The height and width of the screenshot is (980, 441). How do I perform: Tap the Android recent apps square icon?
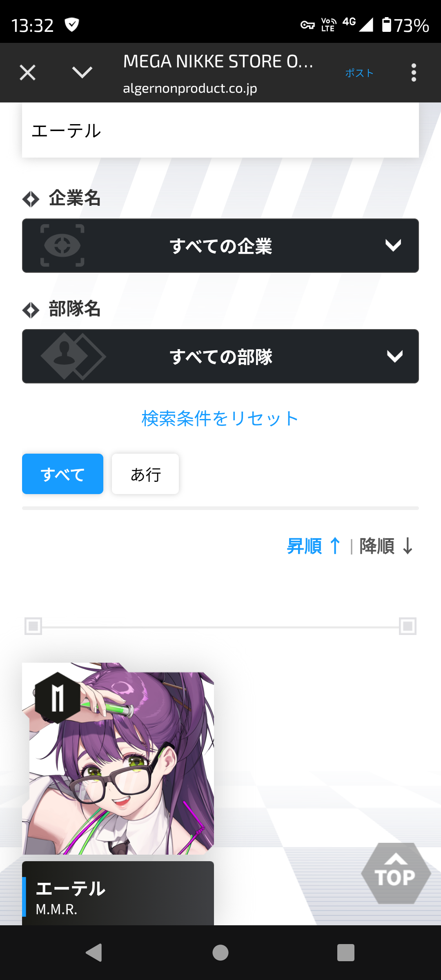pos(346,953)
